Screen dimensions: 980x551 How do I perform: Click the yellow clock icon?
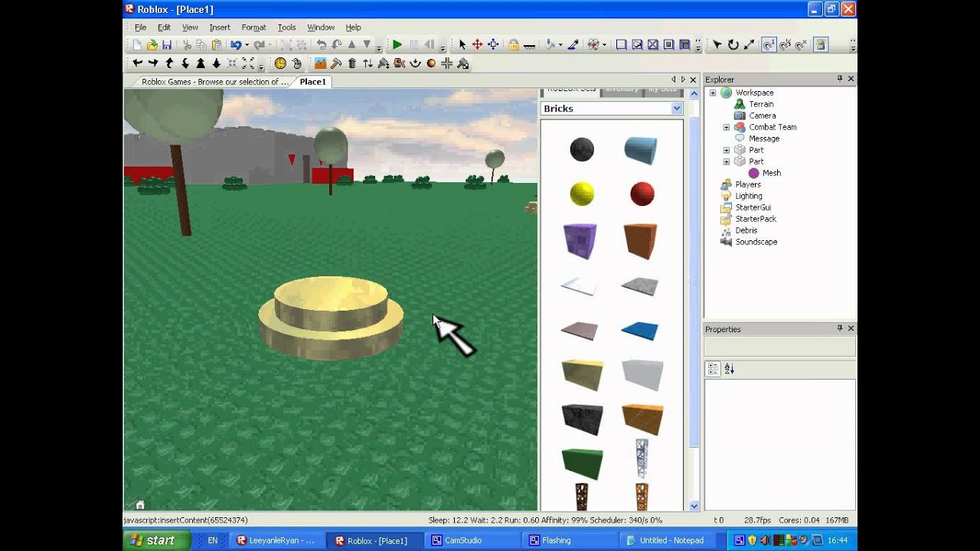tap(280, 64)
